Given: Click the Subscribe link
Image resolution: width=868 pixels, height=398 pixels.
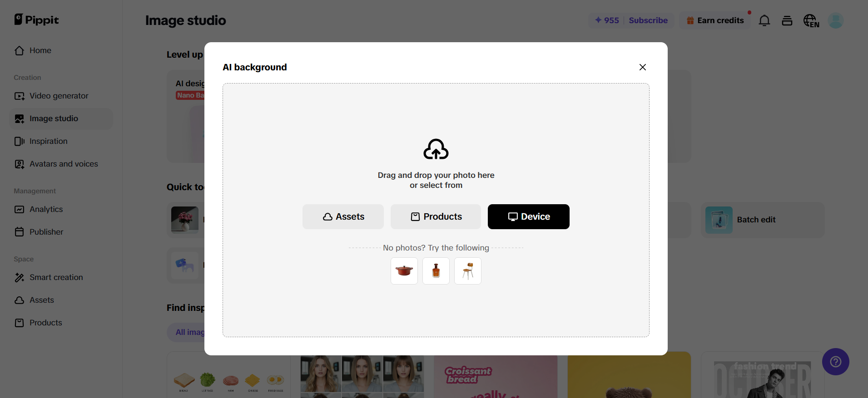Looking at the screenshot, I should click(x=648, y=20).
